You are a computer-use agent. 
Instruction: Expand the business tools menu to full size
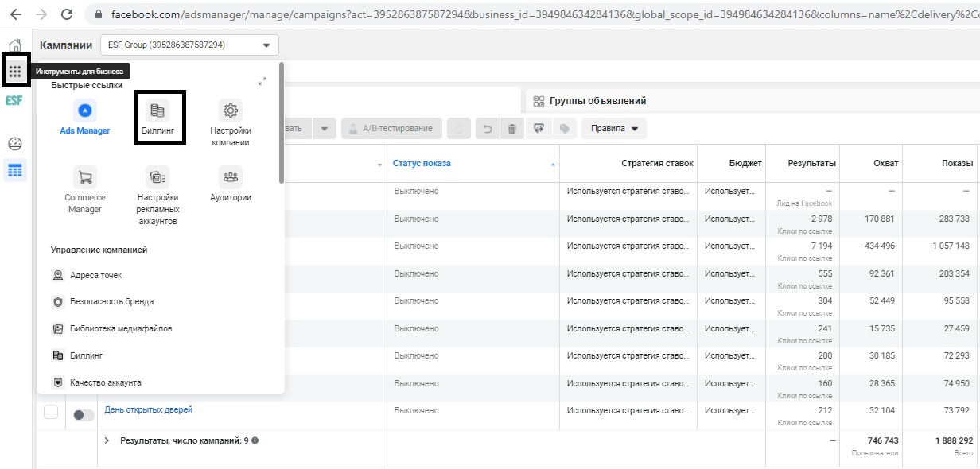(x=263, y=81)
